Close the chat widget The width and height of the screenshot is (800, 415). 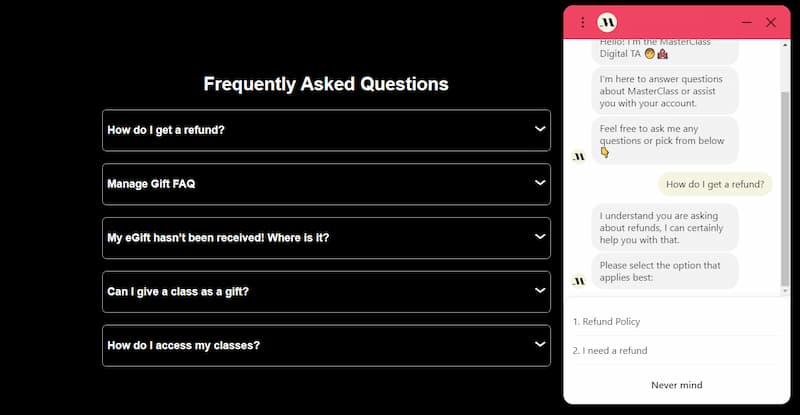(770, 22)
